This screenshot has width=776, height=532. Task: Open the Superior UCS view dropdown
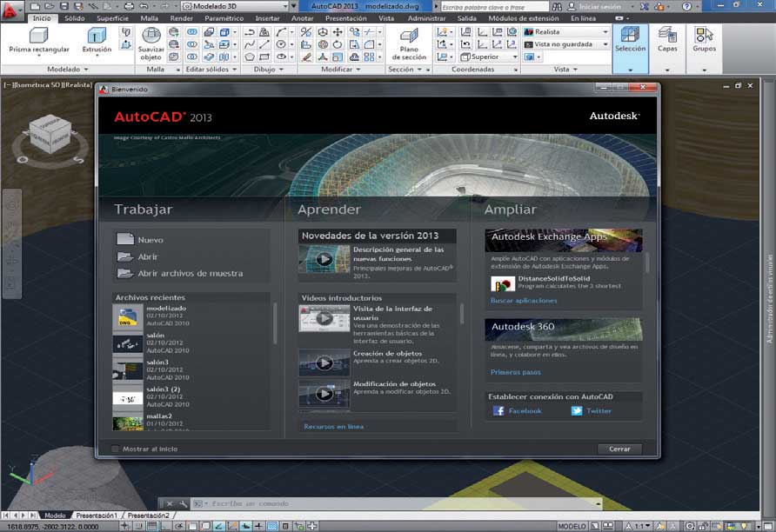click(489, 57)
